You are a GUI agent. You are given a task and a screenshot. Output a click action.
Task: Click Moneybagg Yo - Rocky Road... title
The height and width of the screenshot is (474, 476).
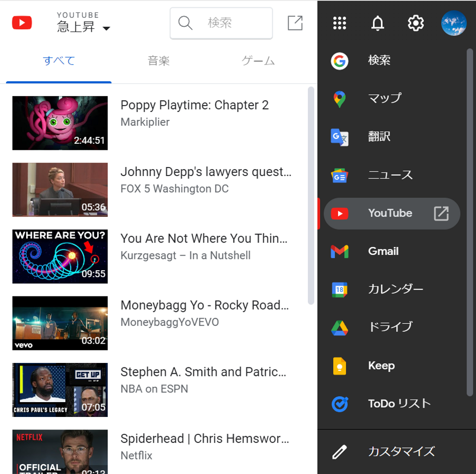[x=205, y=305]
